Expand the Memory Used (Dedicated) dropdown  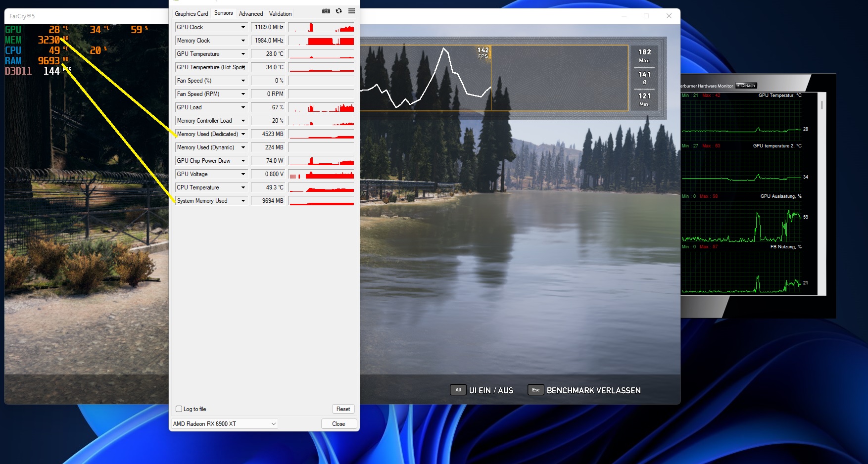pyautogui.click(x=243, y=134)
